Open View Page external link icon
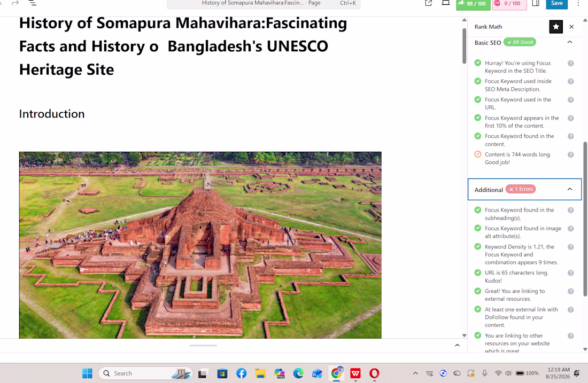The width and height of the screenshot is (588, 383). [428, 3]
